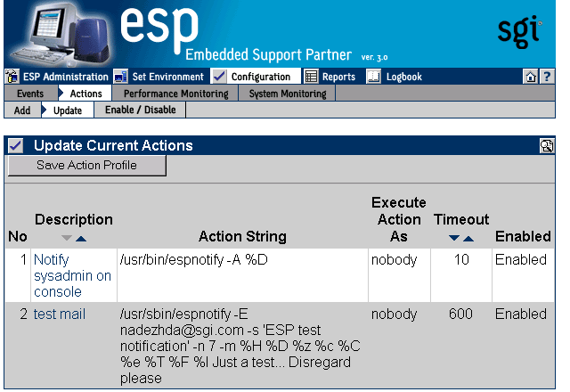Image resolution: width=570 pixels, height=392 pixels.
Task: Sort Description column descending
Action: (66, 238)
